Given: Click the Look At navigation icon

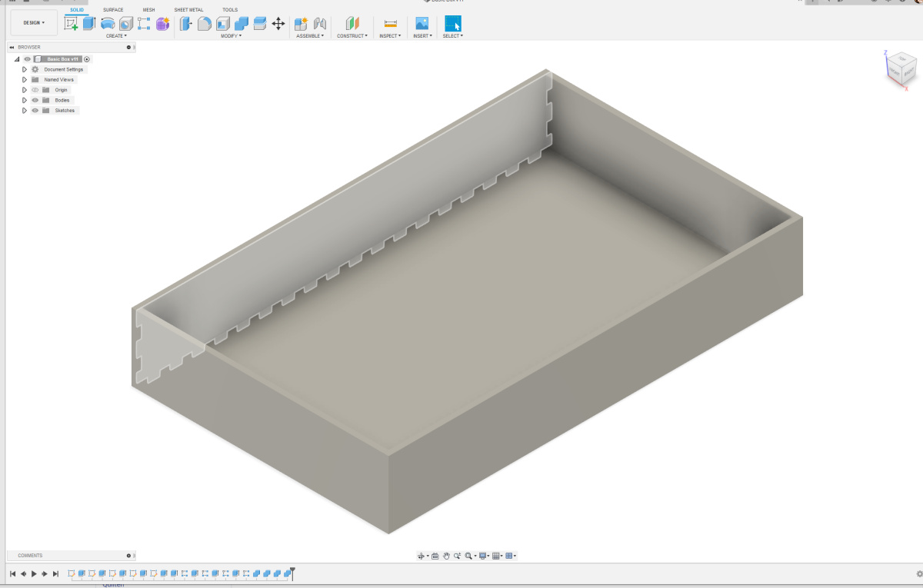Looking at the screenshot, I should pos(435,556).
